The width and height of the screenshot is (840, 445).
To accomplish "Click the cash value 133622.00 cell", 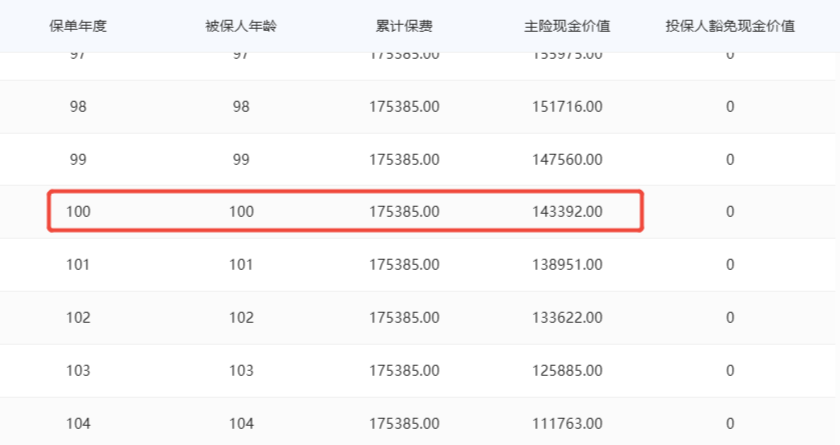I will [x=567, y=318].
